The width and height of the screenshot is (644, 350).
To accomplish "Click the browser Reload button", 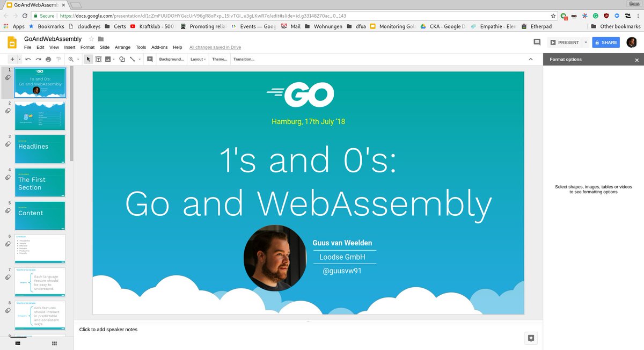I will (x=25, y=16).
